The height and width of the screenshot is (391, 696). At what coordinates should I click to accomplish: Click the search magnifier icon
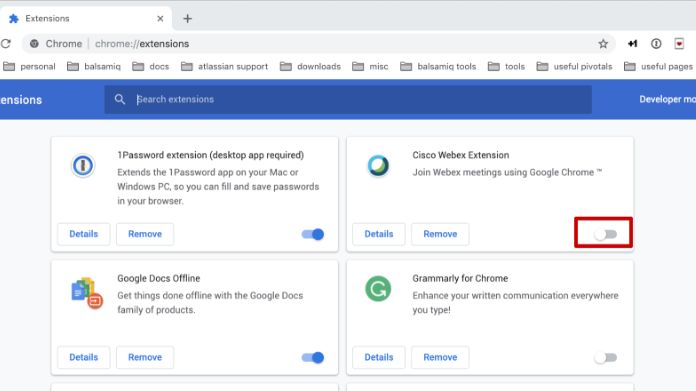tap(119, 99)
